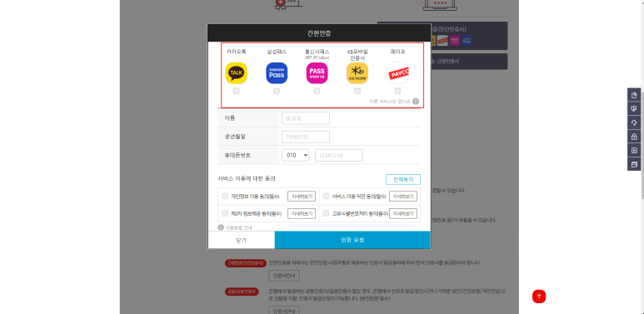644x314 pixels.
Task: Choose the KB mobile certificate icon
Action: click(x=357, y=73)
